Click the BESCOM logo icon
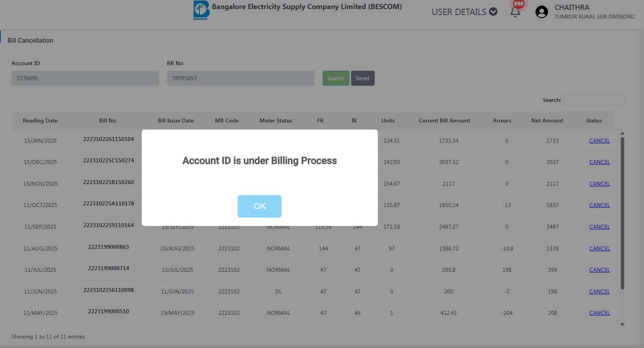The width and height of the screenshot is (644, 348). [x=201, y=10]
